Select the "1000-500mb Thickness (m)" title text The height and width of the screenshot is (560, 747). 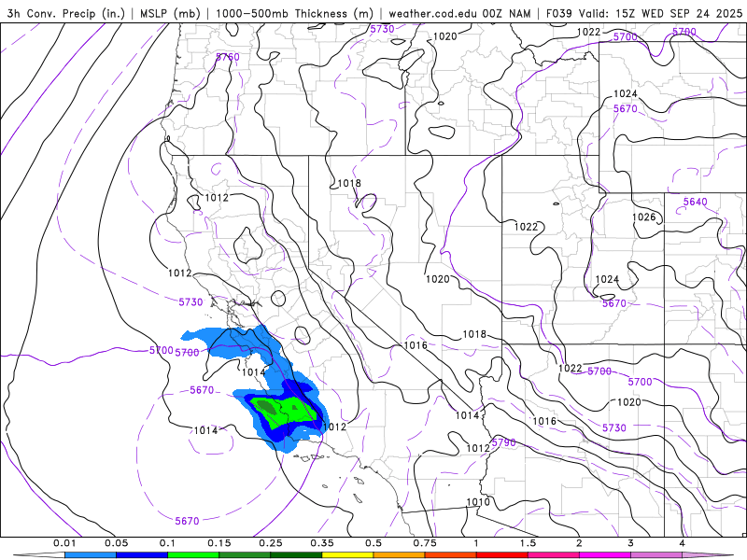[x=294, y=13]
